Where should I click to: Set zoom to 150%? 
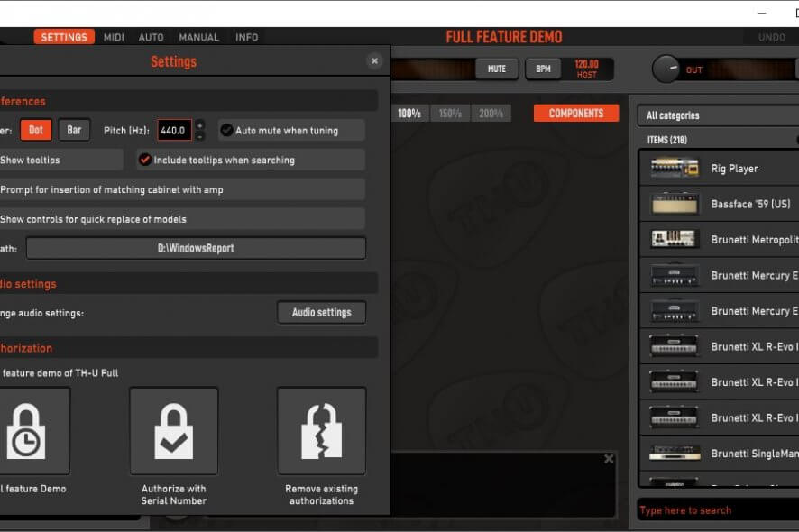point(451,113)
